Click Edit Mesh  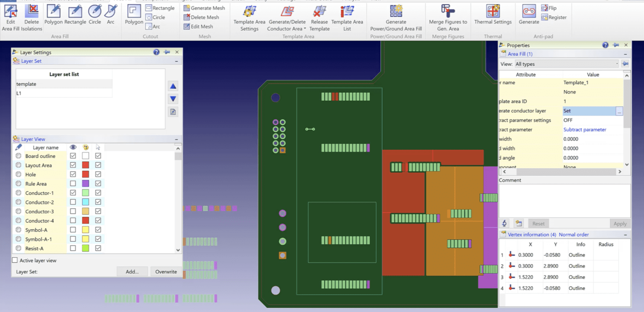198,26
